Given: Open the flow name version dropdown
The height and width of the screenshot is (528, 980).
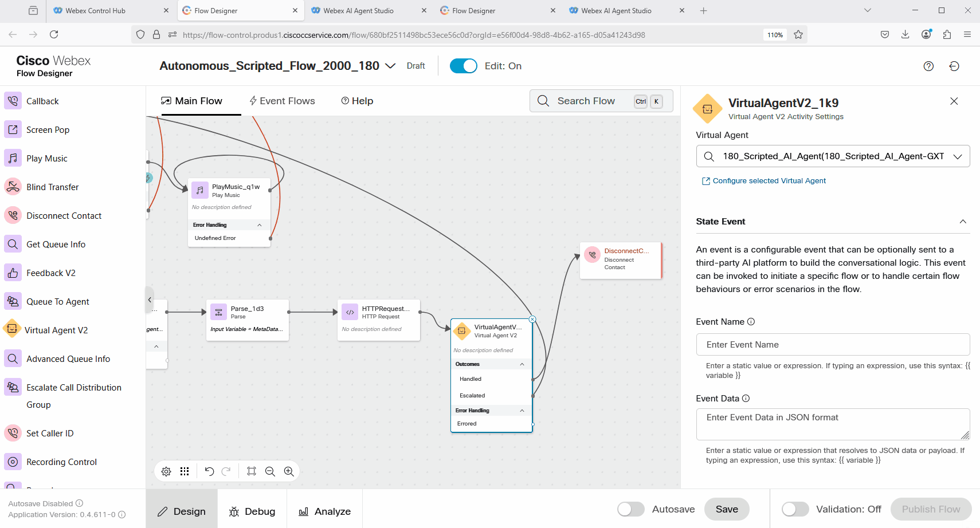Looking at the screenshot, I should pyautogui.click(x=390, y=66).
